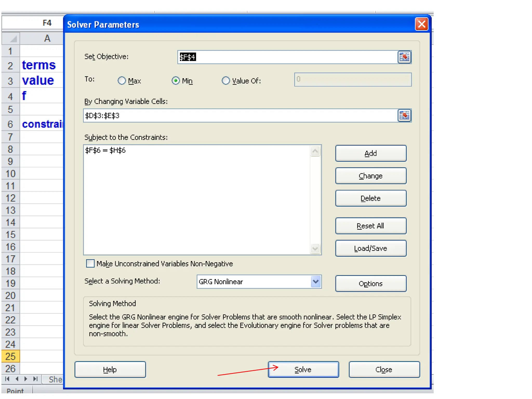The image size is (532, 399).
Task: Click the first sheet navigation arrow
Action: [7, 379]
